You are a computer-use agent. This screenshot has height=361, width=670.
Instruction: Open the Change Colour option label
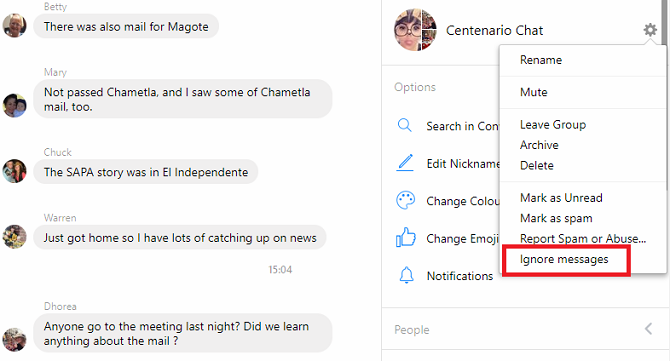click(463, 201)
